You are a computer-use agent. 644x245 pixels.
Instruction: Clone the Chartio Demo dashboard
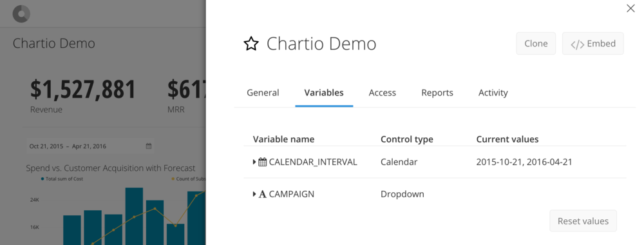pyautogui.click(x=536, y=44)
